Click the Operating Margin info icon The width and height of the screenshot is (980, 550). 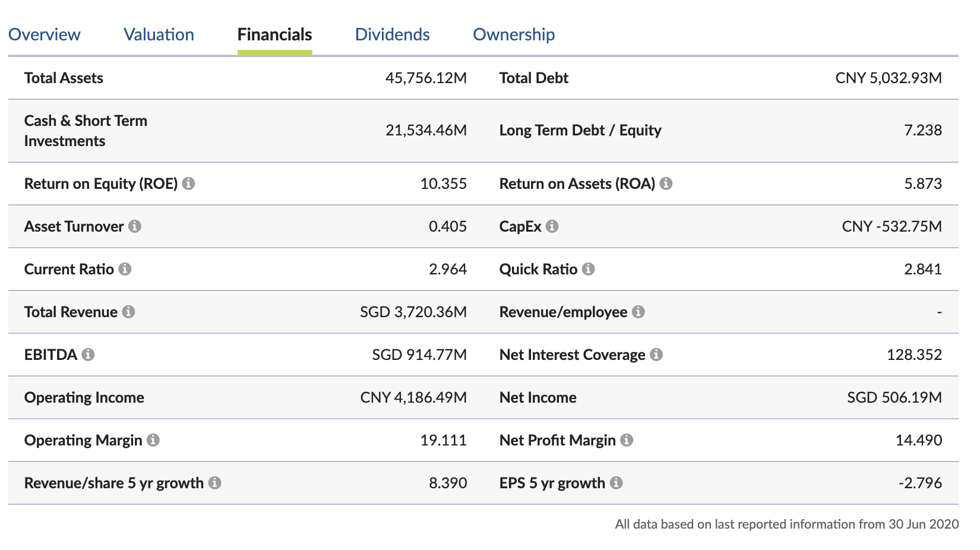click(153, 440)
